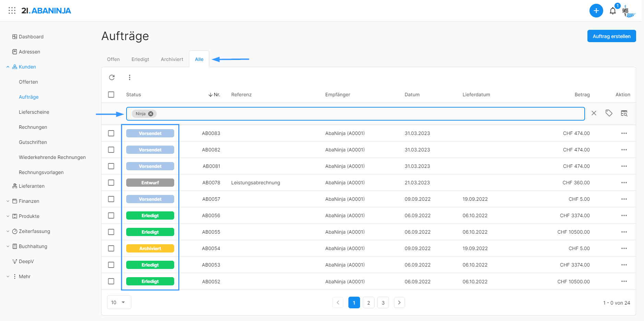This screenshot has width=644, height=321.
Task: Switch to the Offen tab
Action: [x=113, y=59]
